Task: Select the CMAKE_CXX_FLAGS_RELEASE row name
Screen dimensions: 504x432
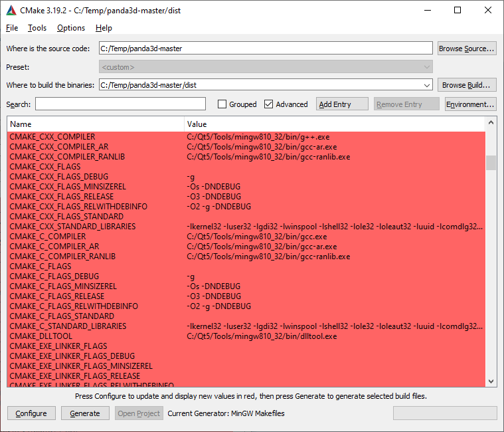Action: point(62,197)
